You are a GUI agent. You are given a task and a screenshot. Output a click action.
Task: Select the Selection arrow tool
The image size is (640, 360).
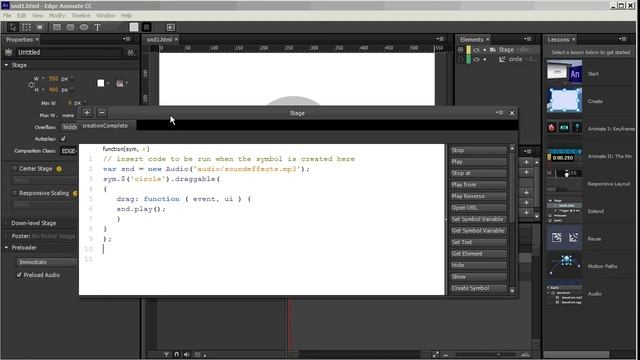coord(13,27)
